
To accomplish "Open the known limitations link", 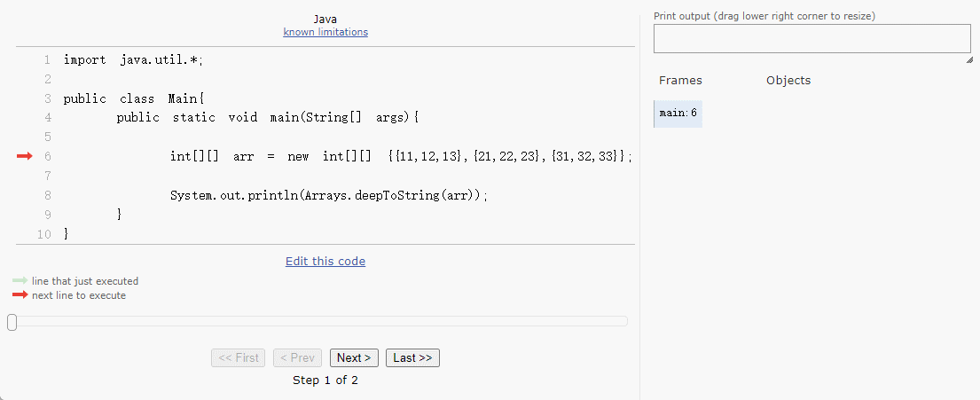I will point(325,32).
